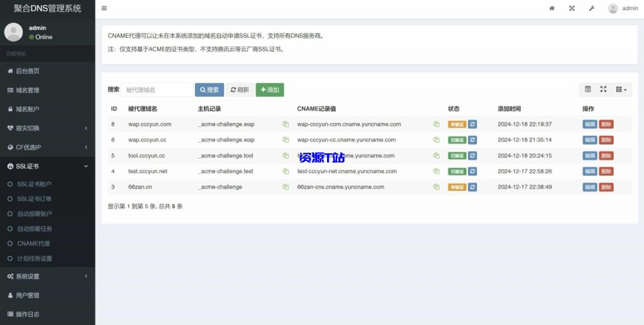Screen dimensions: 644x325
Task: Delete the 66zan.cn record
Action: 606,187
